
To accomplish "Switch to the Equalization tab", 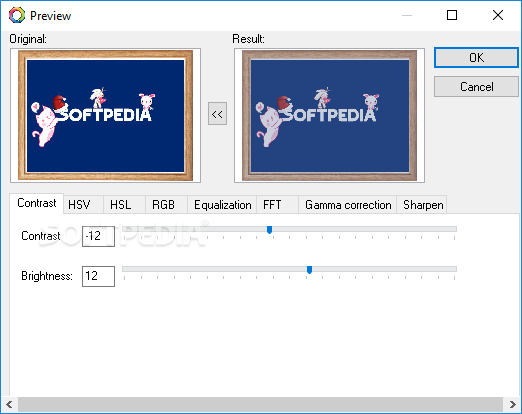I will point(223,205).
